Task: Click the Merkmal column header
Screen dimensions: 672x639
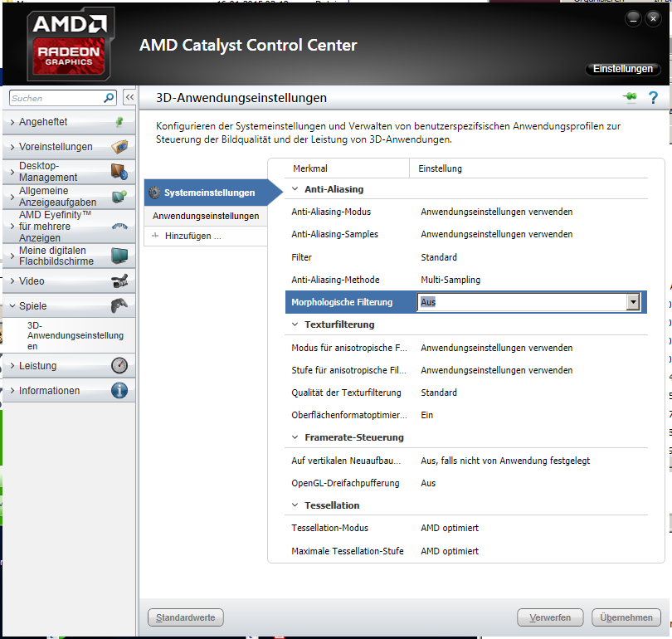Action: [310, 168]
